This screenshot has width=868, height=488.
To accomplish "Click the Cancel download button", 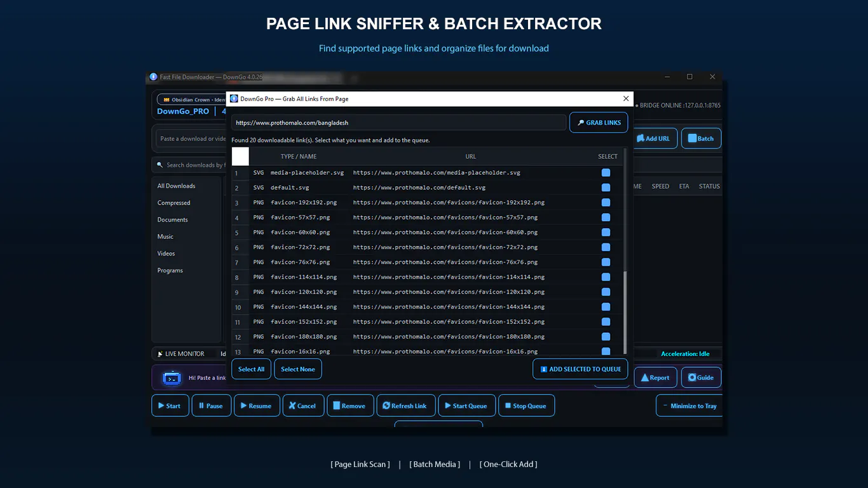I will [302, 405].
